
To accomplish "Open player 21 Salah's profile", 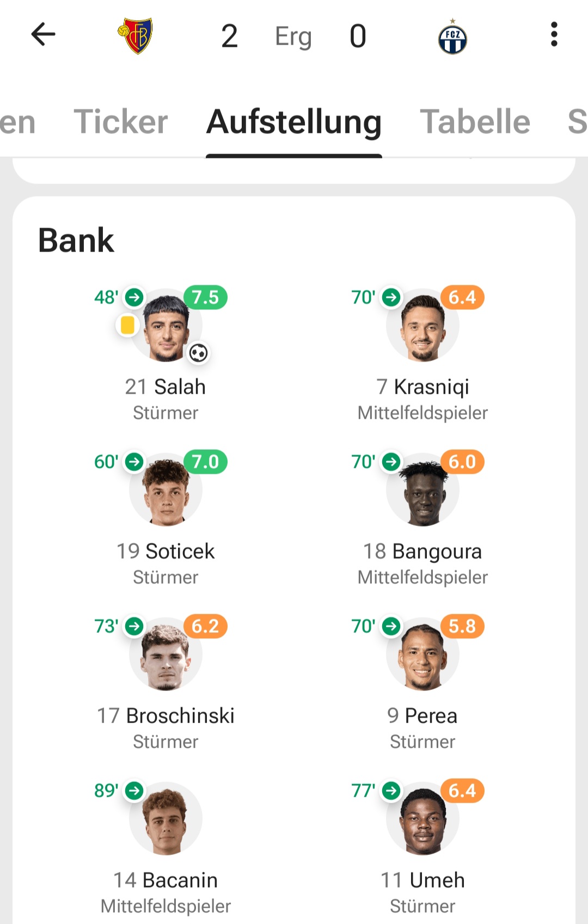I will click(166, 387).
